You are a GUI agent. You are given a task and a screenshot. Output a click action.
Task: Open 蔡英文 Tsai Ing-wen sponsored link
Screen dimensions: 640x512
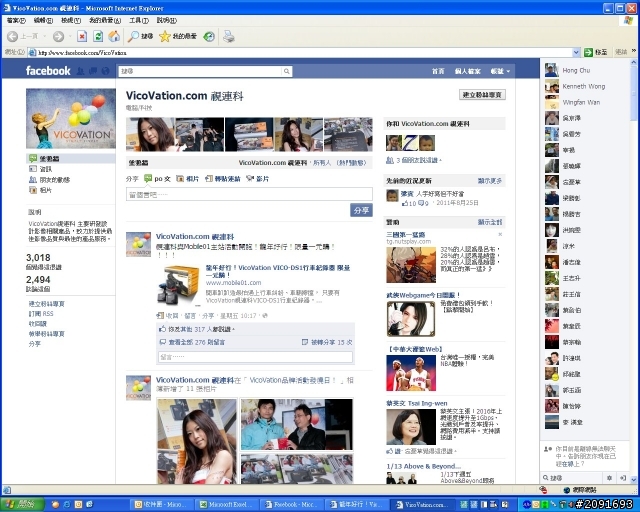(417, 403)
